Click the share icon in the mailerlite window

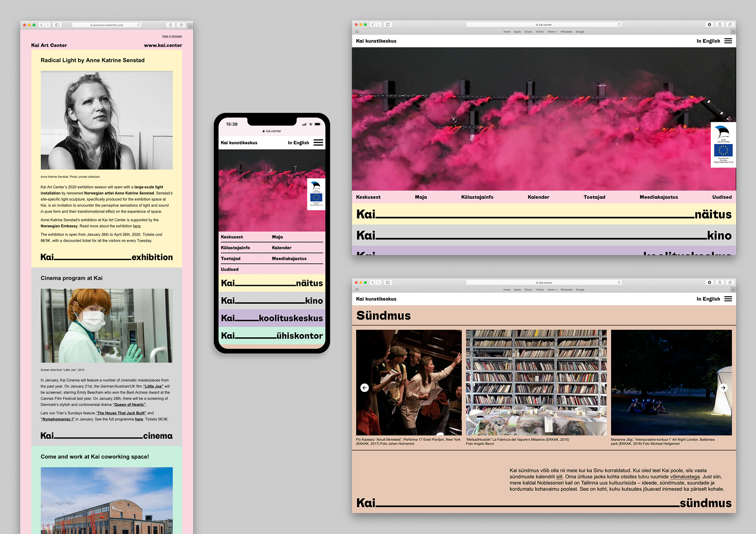(170, 25)
